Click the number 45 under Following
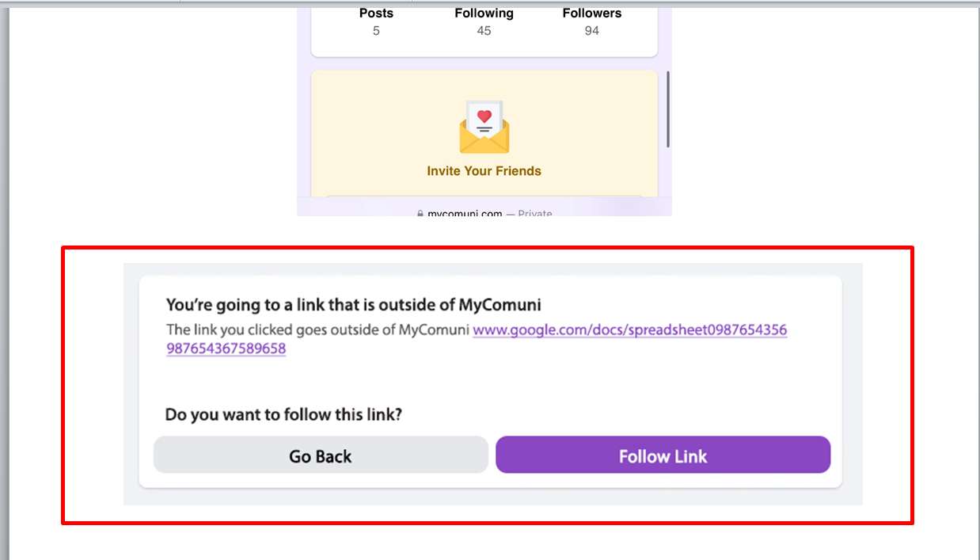 pos(484,31)
